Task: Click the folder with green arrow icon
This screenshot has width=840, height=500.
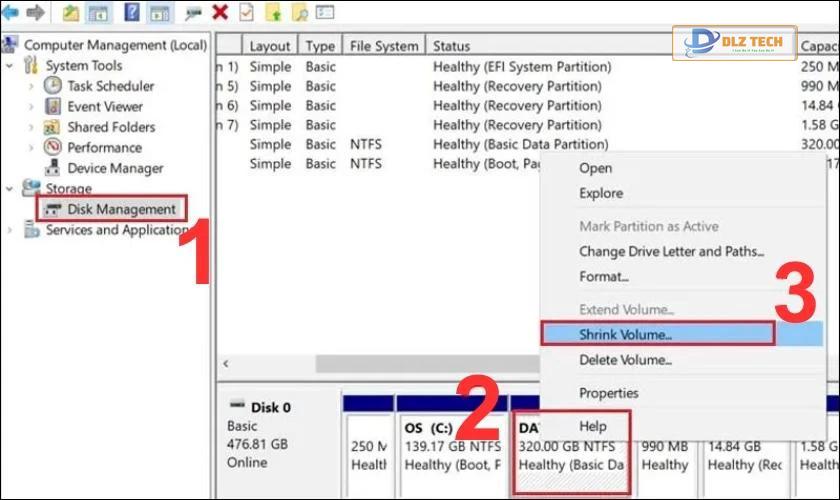Action: tap(273, 12)
